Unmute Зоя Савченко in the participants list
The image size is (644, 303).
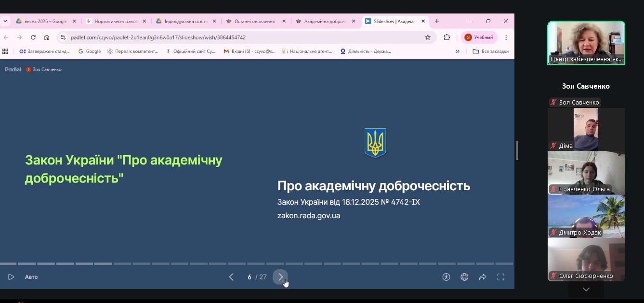(x=553, y=102)
